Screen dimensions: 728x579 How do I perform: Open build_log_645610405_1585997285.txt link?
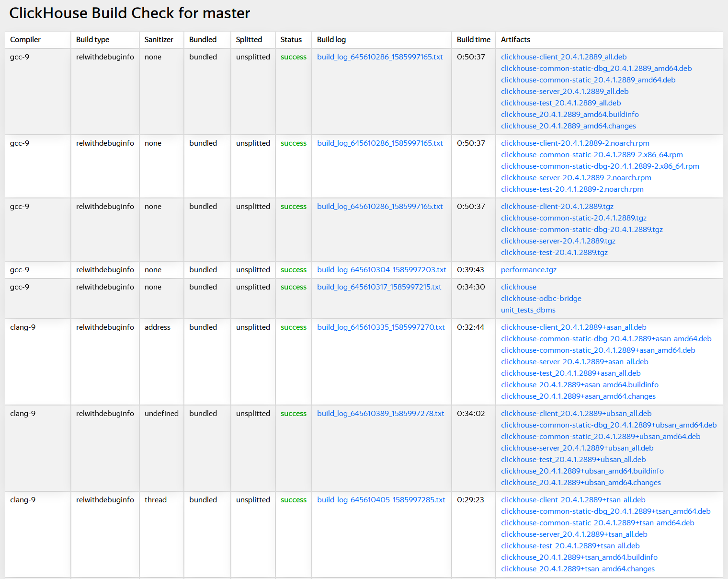(x=381, y=500)
